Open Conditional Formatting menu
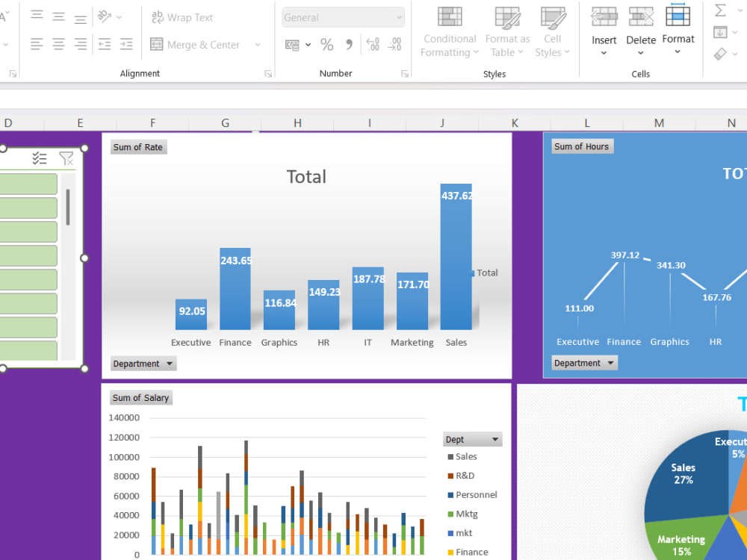 point(450,32)
